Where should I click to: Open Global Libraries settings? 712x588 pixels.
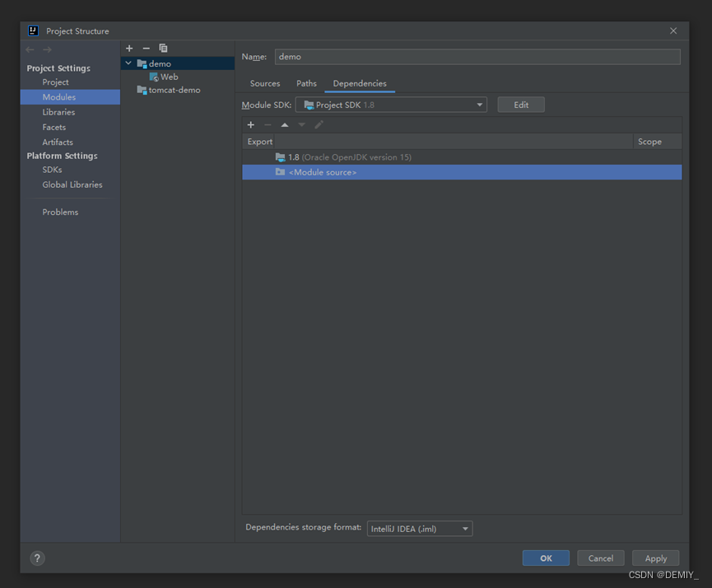coord(72,184)
